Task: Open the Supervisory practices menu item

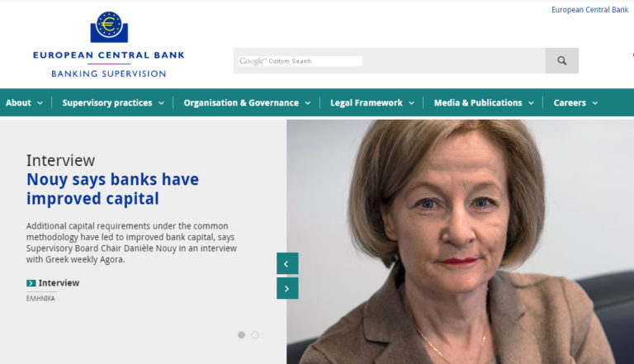Action: [107, 102]
